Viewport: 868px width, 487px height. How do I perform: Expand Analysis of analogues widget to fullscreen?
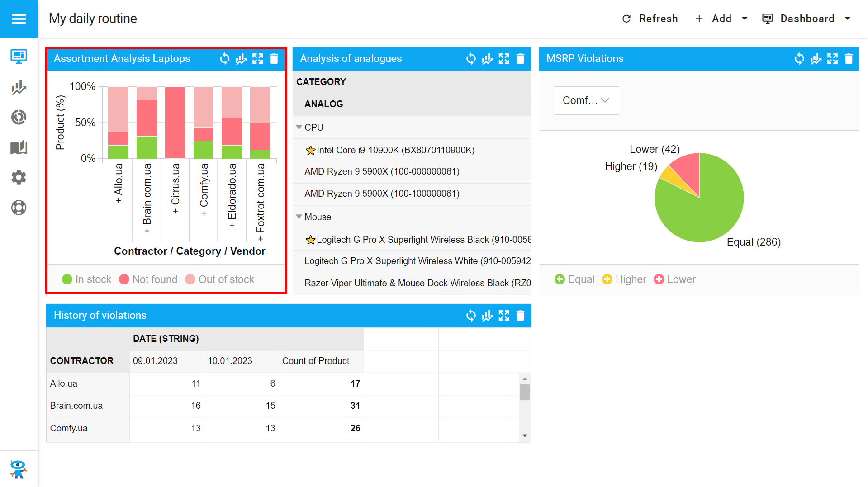tap(504, 59)
